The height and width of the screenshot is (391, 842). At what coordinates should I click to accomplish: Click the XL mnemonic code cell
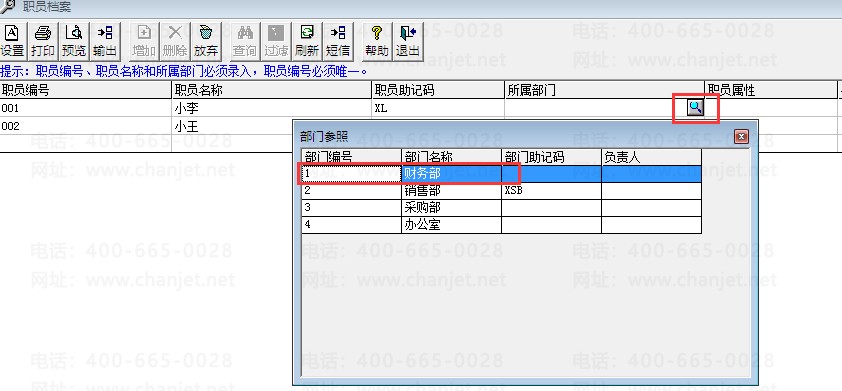click(438, 108)
